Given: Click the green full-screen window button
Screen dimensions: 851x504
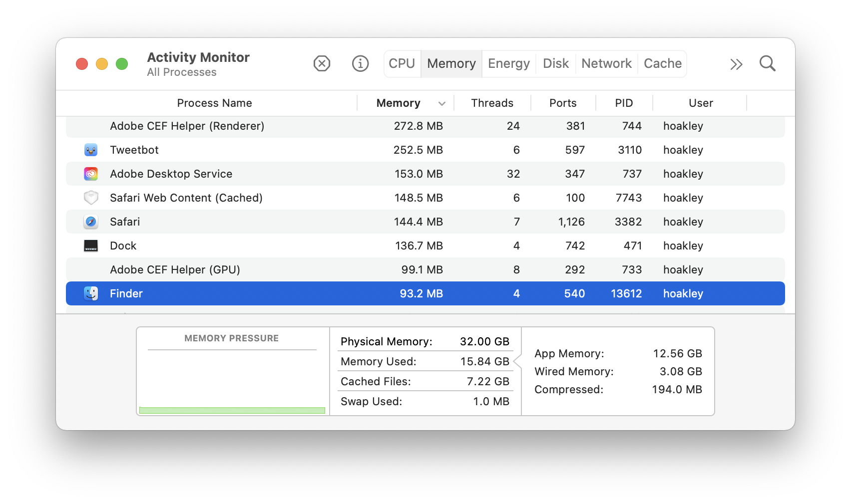Looking at the screenshot, I should pos(122,64).
